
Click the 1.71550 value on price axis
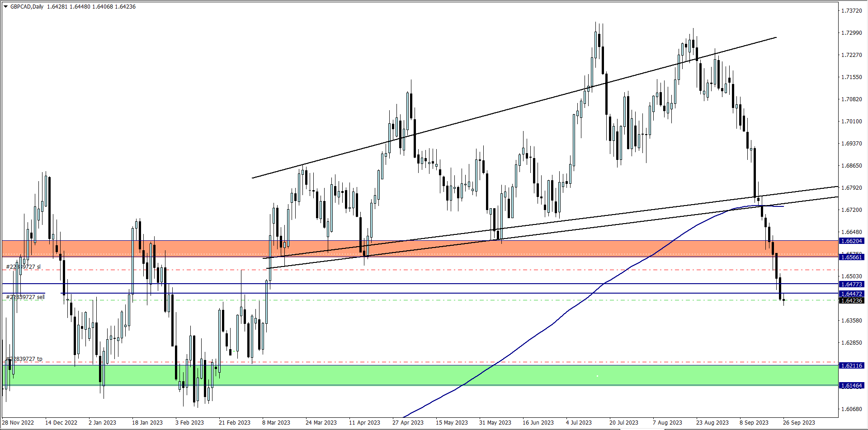pyautogui.click(x=851, y=77)
